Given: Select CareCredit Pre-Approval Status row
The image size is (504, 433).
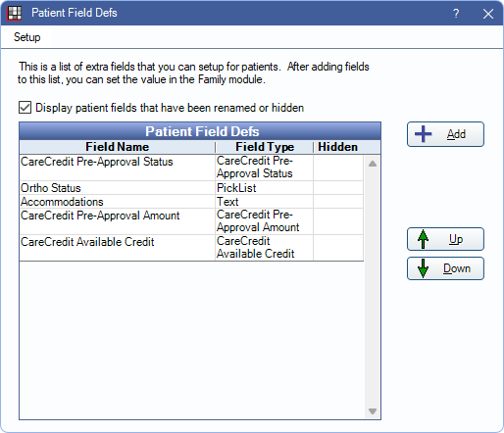Looking at the screenshot, I should pos(191,168).
